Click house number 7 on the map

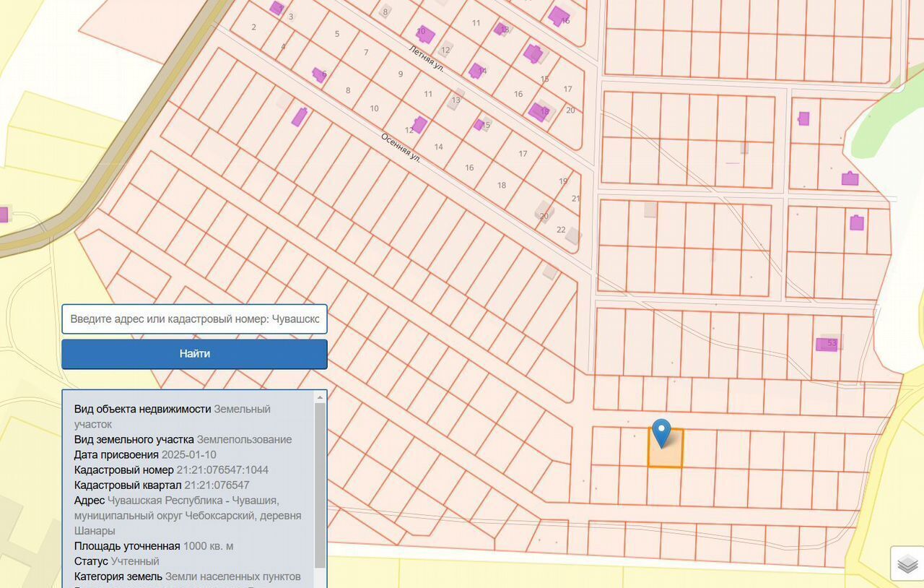[366, 52]
